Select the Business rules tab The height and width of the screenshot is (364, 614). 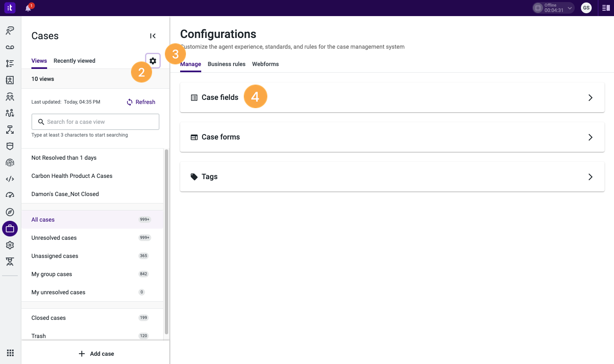[226, 64]
